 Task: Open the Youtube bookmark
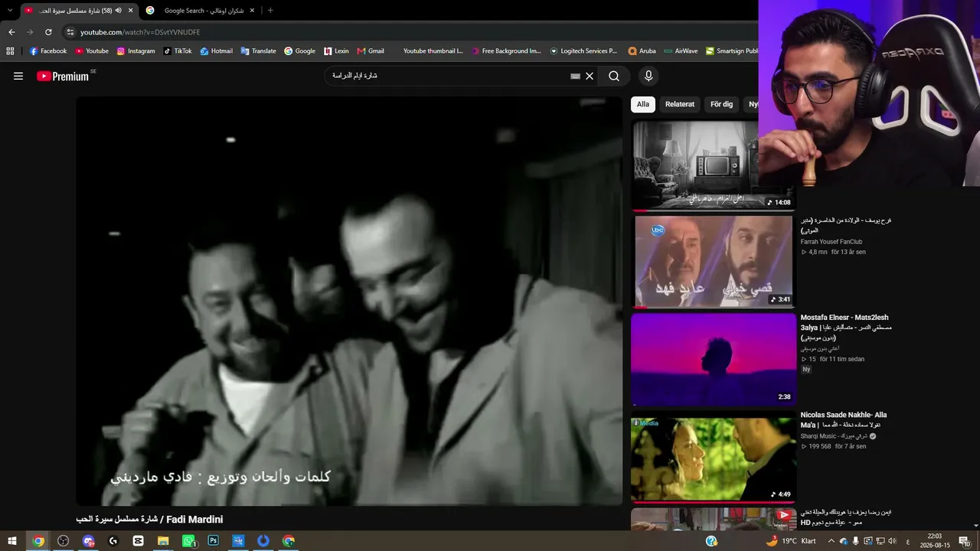click(92, 51)
